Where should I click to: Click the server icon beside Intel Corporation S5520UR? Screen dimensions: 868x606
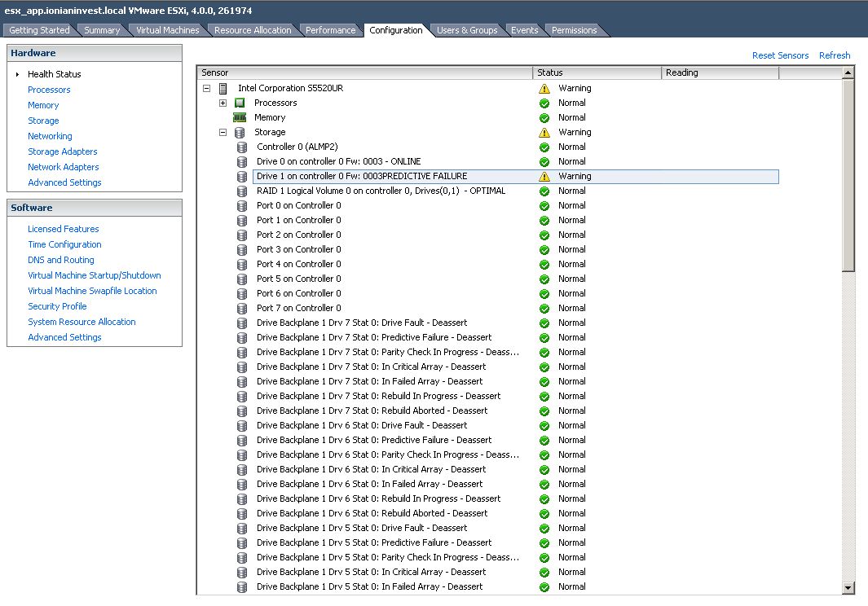[x=223, y=89]
